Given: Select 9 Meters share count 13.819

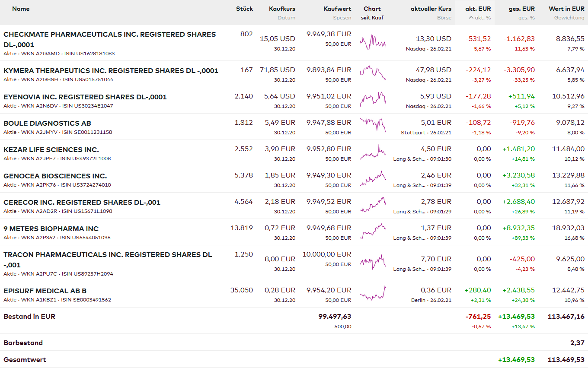Looking at the screenshot, I should [242, 228].
